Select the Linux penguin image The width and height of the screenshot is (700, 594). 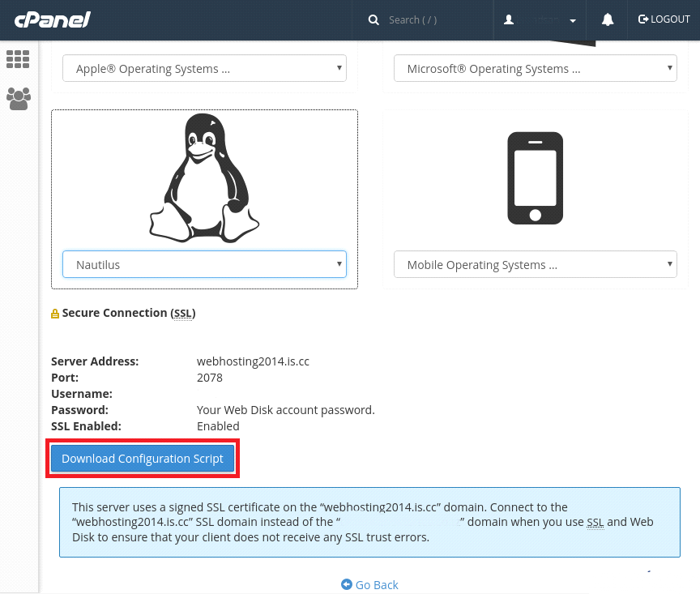click(x=204, y=178)
